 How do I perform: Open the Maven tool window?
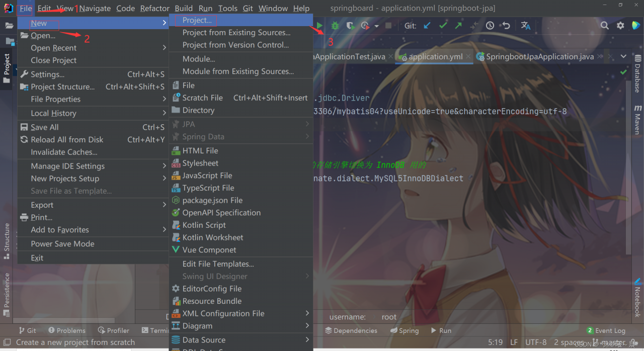click(637, 120)
